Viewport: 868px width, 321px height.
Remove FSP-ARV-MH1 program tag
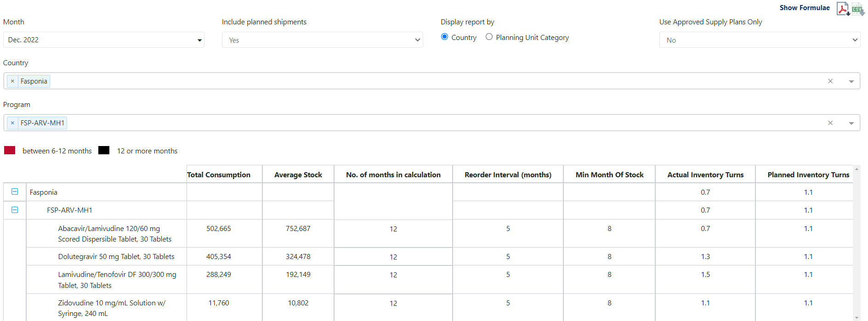point(12,123)
